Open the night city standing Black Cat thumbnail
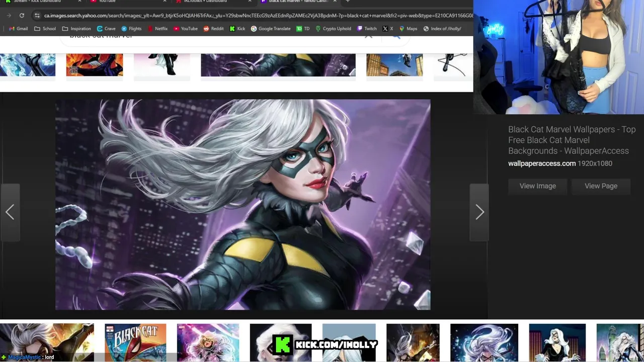 click(557, 342)
